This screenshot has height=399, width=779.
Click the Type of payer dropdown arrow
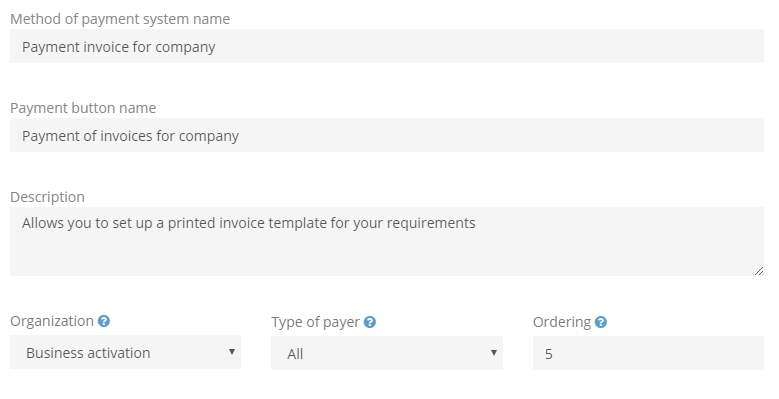coord(493,353)
